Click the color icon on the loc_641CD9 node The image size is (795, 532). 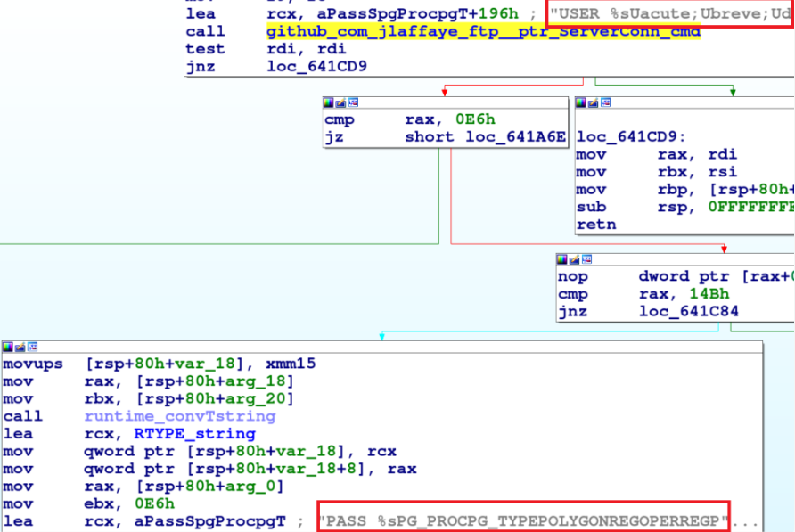click(580, 103)
